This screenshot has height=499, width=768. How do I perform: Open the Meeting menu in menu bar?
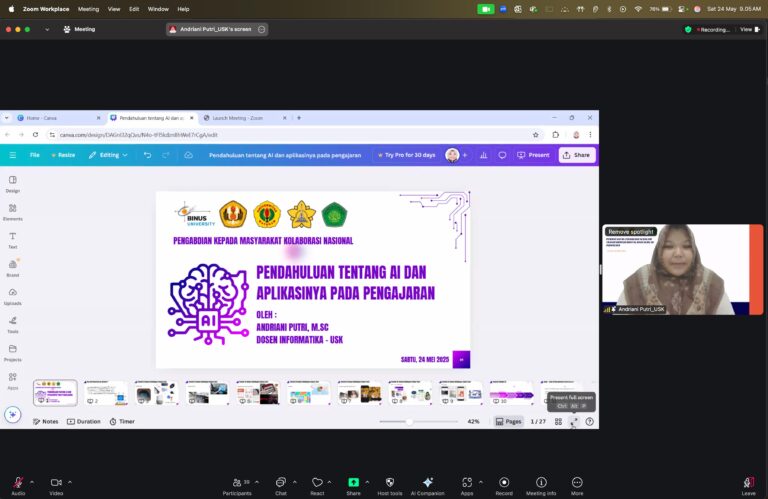click(x=88, y=9)
